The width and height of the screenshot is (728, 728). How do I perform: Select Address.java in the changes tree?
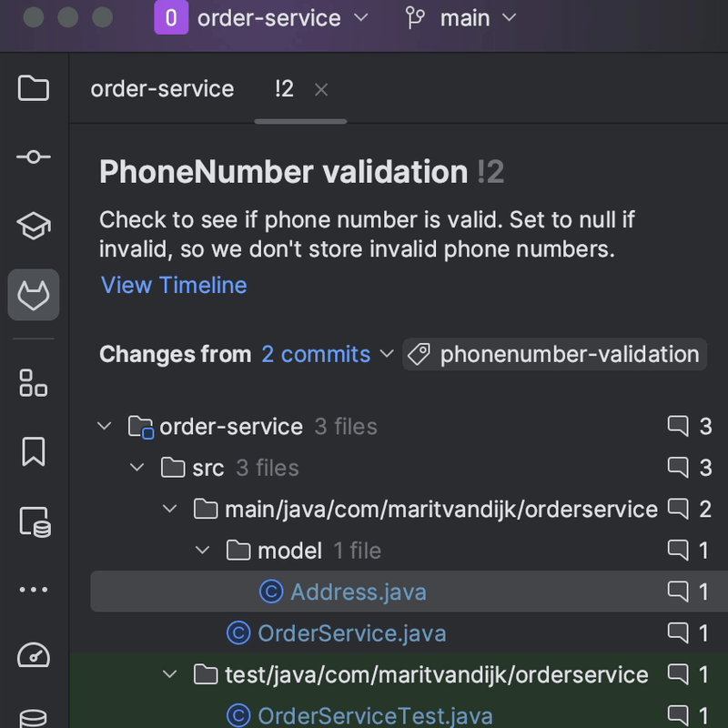(358, 591)
